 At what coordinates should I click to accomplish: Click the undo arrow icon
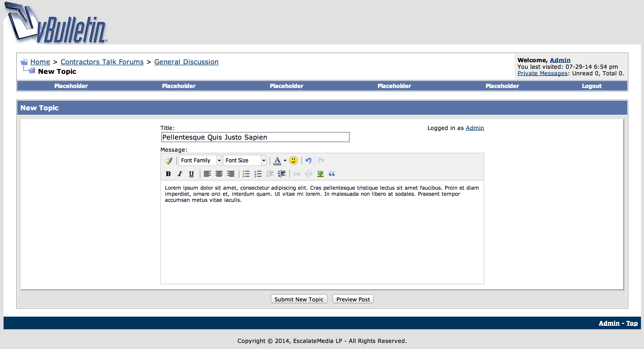pos(308,160)
